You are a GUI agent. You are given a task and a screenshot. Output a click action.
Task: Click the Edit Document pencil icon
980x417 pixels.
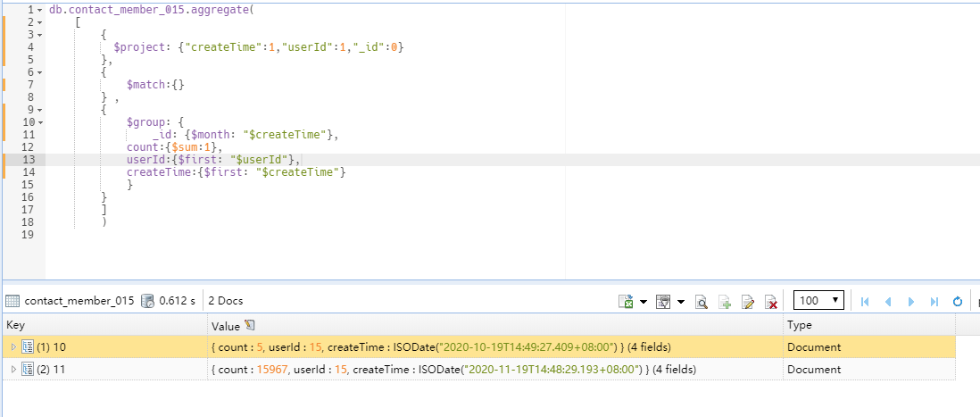coord(748,303)
